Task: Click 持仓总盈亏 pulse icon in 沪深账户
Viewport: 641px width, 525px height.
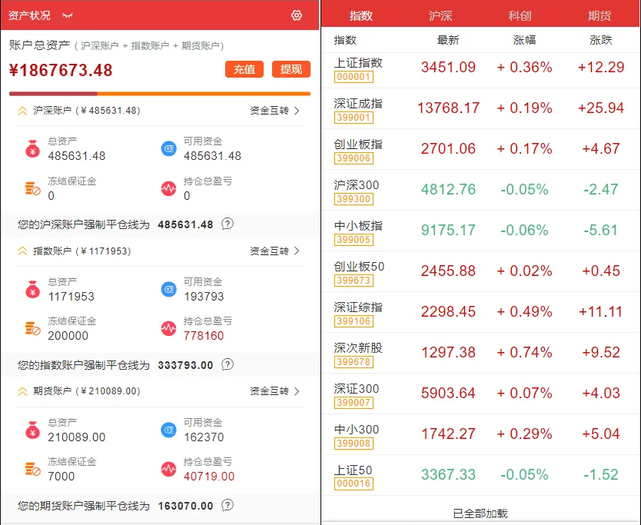Action: [x=168, y=187]
